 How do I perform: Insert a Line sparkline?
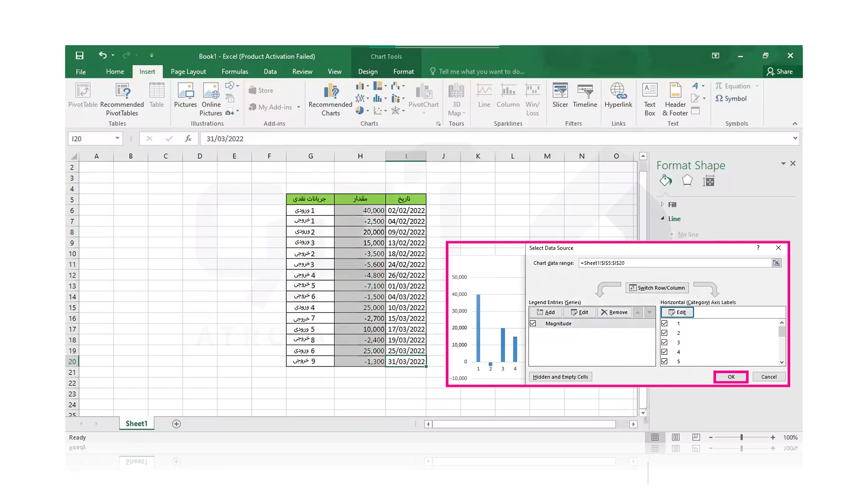(x=484, y=96)
